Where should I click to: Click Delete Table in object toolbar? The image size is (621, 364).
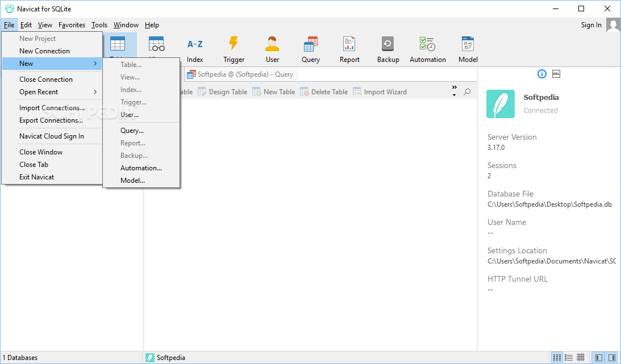324,92
